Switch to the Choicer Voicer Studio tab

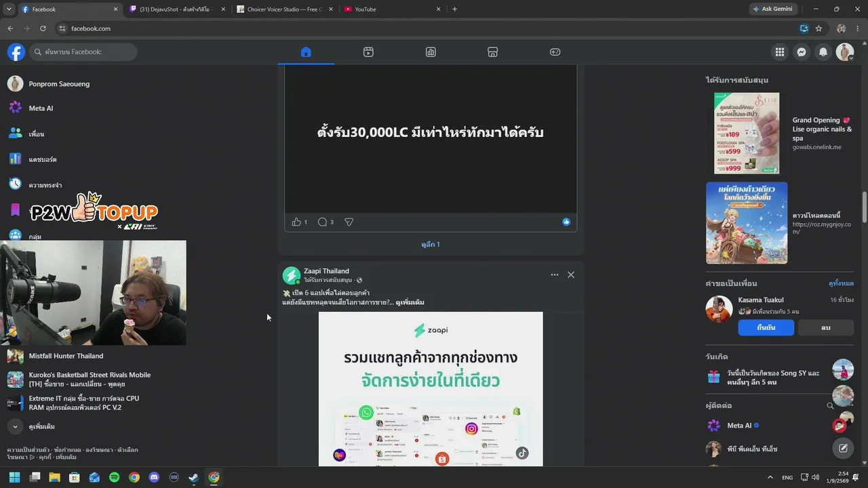(x=285, y=9)
